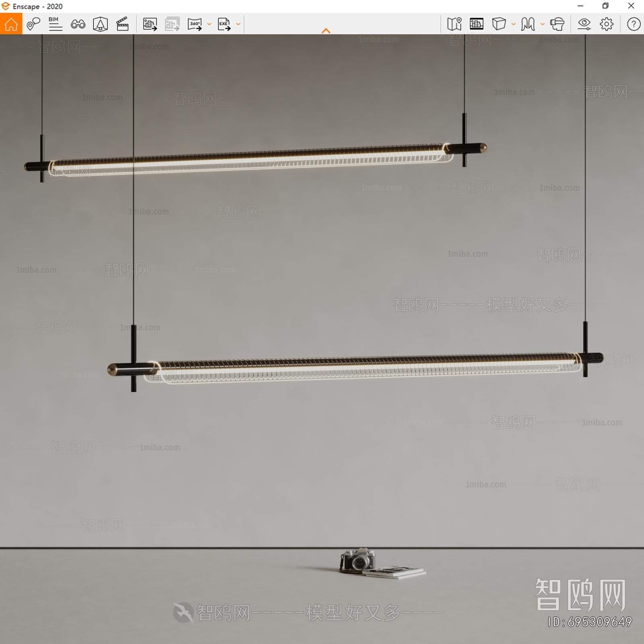Expand the 360° panorama dropdown arrow
Screen dimensions: 644x644
tap(209, 24)
